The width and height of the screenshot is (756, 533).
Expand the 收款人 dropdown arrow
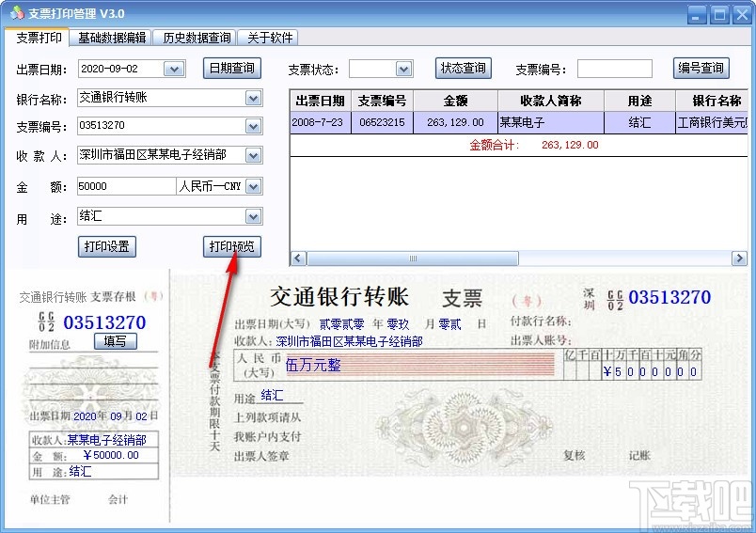tap(254, 155)
